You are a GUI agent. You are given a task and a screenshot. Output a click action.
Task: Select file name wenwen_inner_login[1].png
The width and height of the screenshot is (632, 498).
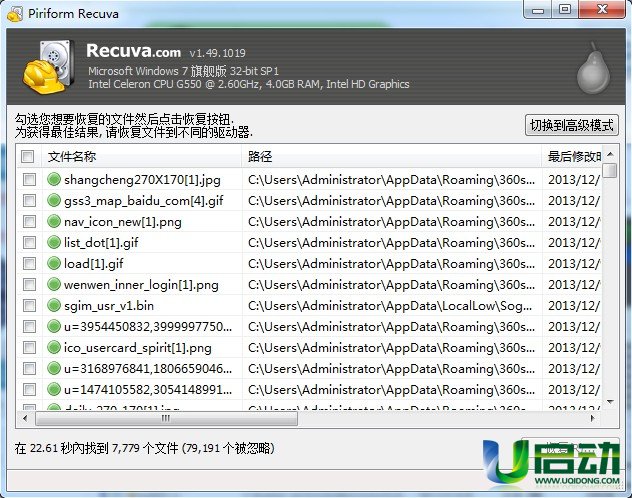141,285
